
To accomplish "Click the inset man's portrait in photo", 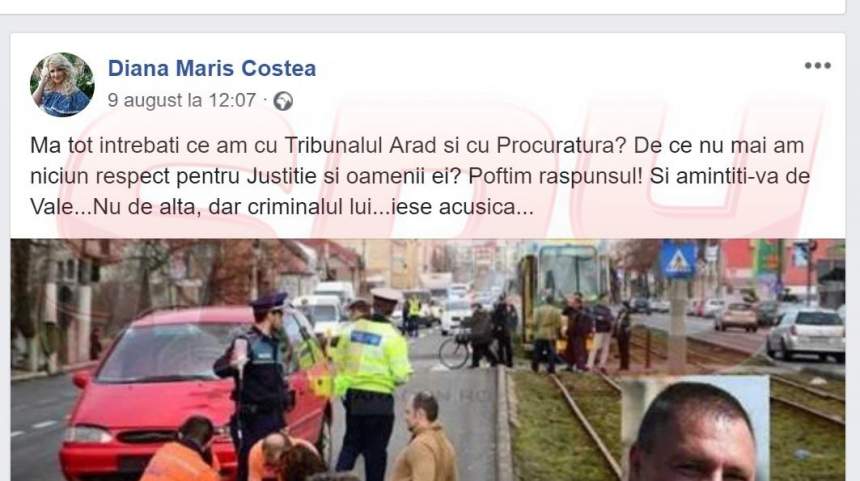I will click(x=694, y=429).
